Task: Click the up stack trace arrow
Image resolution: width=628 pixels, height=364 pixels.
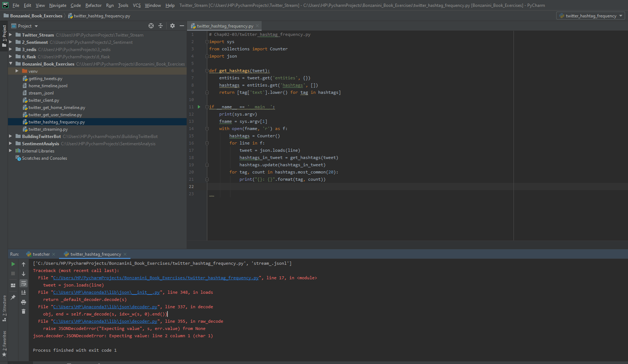Action: point(24,264)
